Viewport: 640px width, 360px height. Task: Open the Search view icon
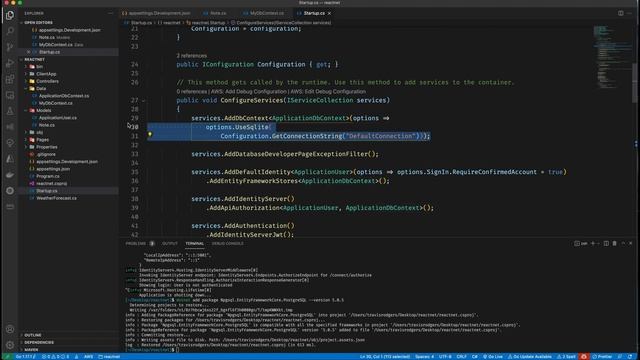tap(10, 31)
